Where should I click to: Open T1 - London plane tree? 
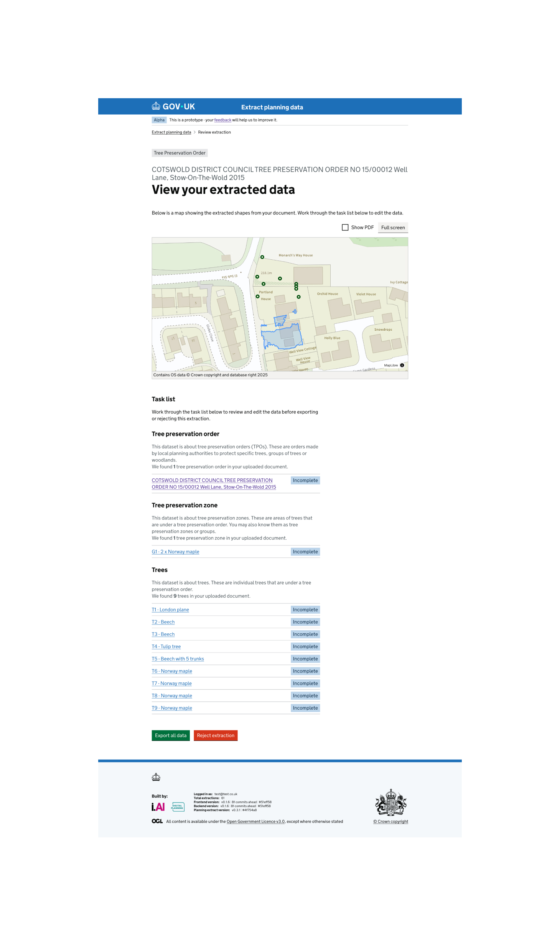coord(170,610)
